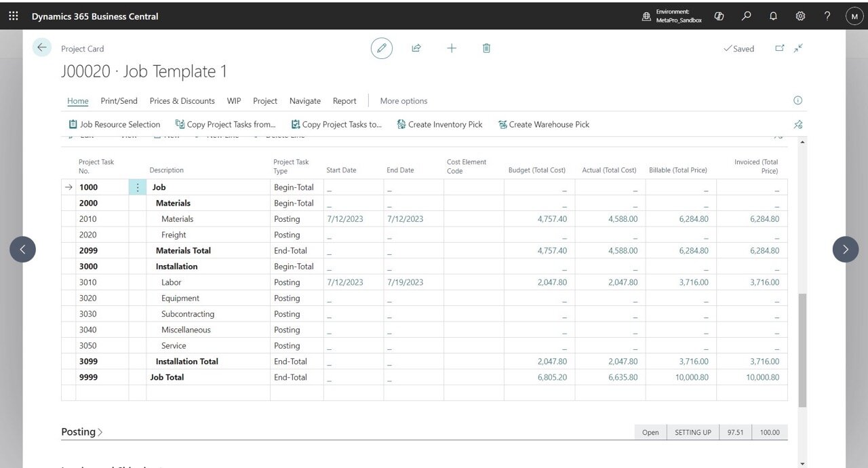
Task: Open the search magnifier in top bar
Action: [747, 16]
